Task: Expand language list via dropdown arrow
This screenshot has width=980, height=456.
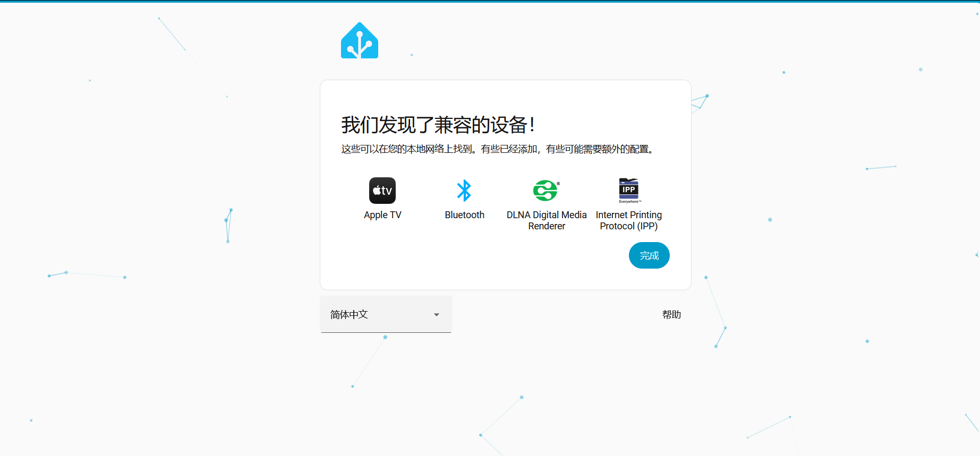Action: click(x=437, y=315)
